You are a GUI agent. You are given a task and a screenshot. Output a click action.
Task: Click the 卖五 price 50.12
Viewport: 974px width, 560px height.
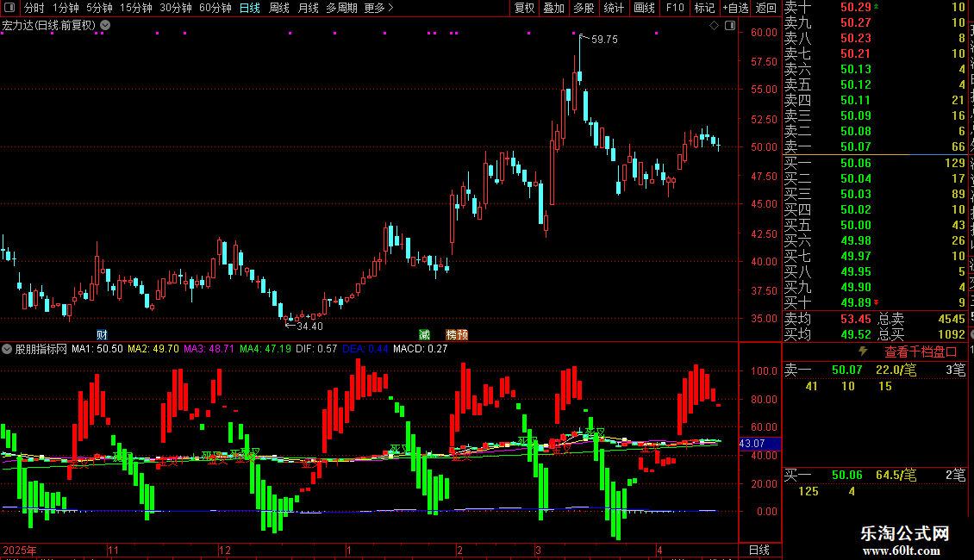tap(855, 84)
